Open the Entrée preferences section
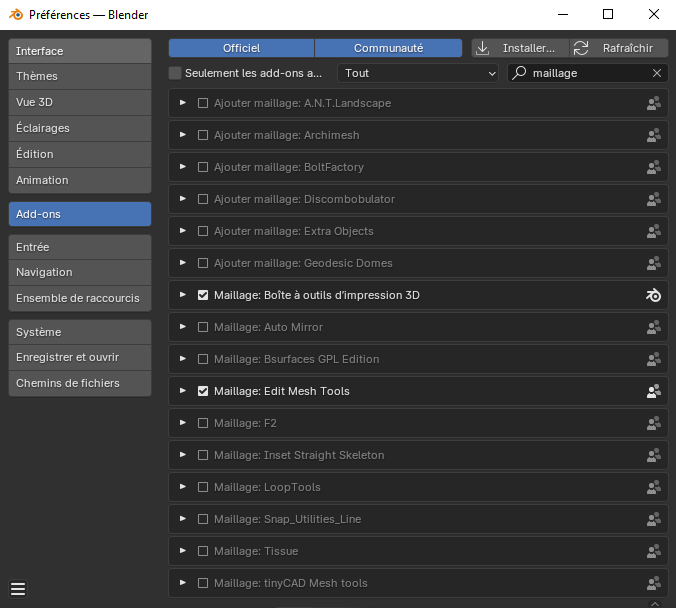 tap(80, 247)
